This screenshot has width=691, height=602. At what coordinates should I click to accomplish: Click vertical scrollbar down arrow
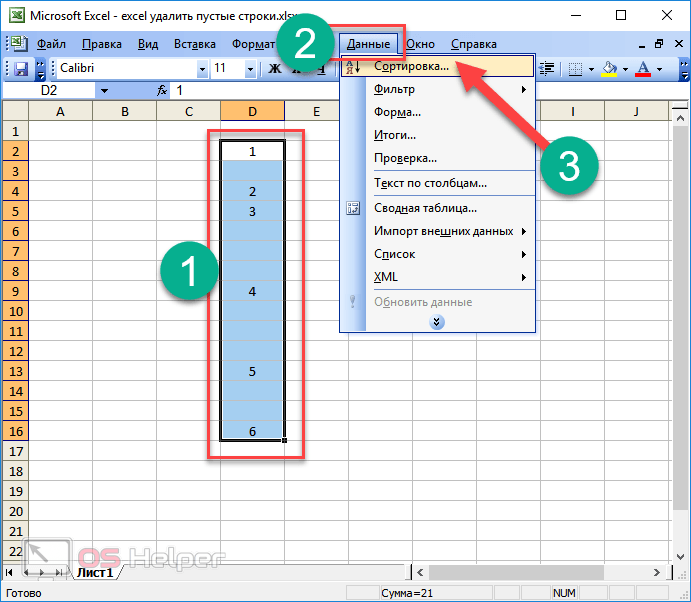680,557
